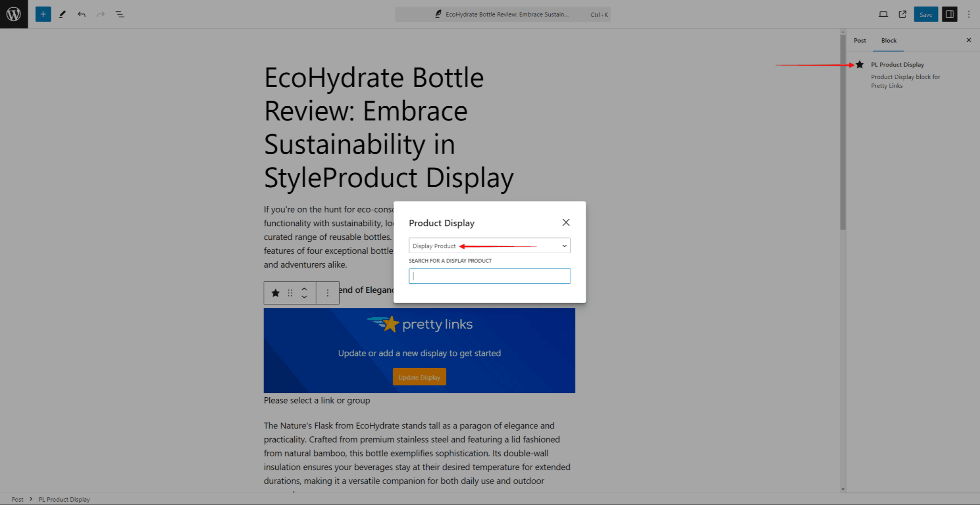Grab the block drag handle
Viewport: 980px width, 505px height.
tap(290, 292)
